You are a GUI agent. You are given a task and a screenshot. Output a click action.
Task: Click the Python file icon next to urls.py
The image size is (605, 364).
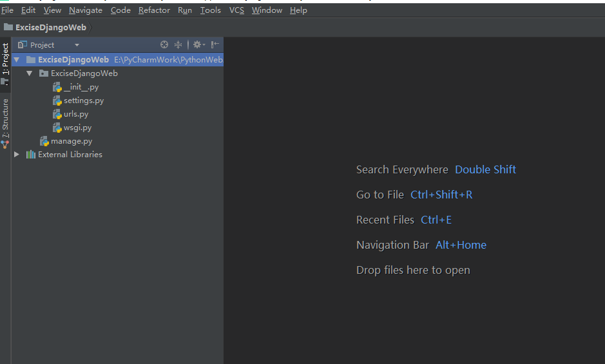coord(57,114)
